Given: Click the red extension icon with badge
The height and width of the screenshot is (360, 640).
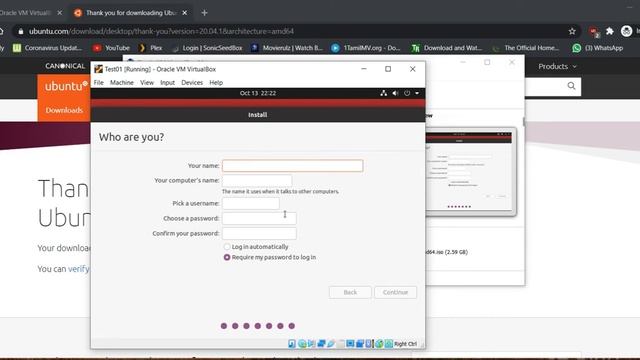Looking at the screenshot, I should [x=594, y=31].
